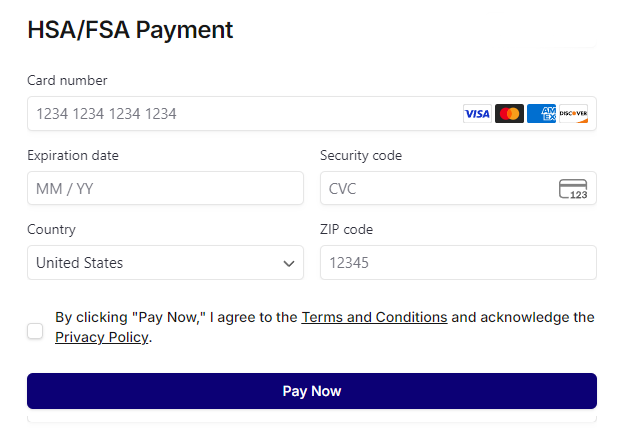Click the American Express logo
This screenshot has width=637, height=428.
[x=541, y=114]
